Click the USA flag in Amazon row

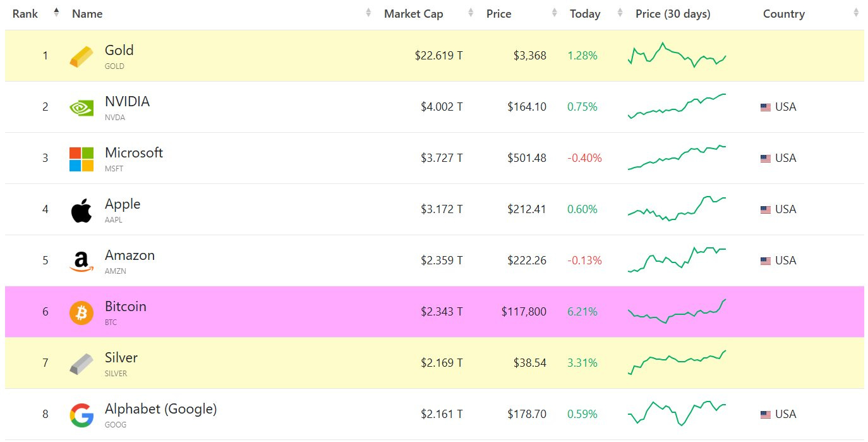tap(765, 261)
